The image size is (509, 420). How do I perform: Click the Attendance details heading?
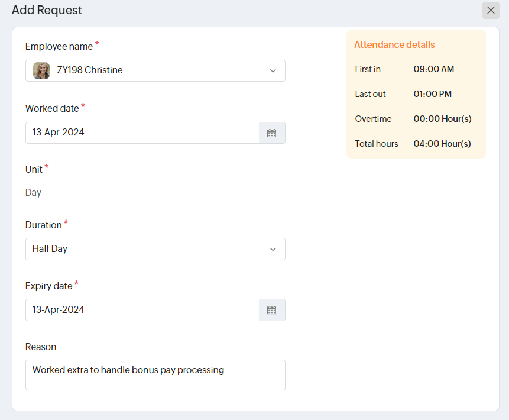pyautogui.click(x=394, y=45)
